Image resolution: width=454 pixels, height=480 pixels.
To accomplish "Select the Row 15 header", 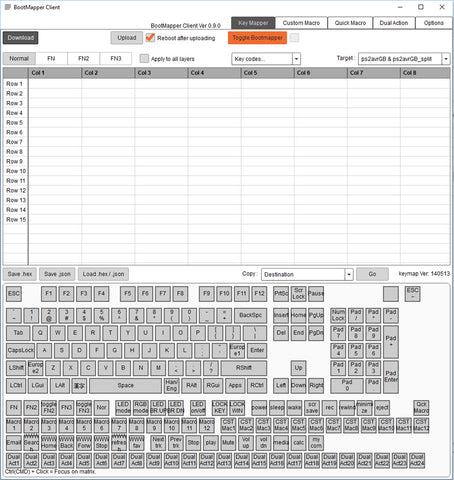I will click(15, 220).
